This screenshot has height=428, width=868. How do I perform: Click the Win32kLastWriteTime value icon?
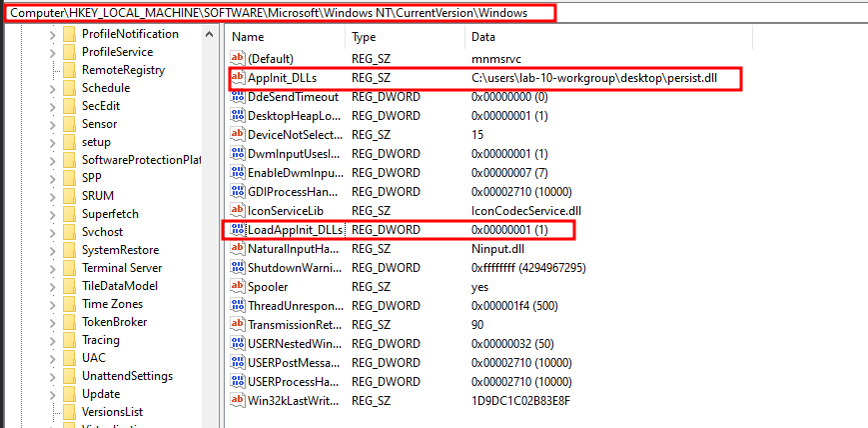pos(238,400)
